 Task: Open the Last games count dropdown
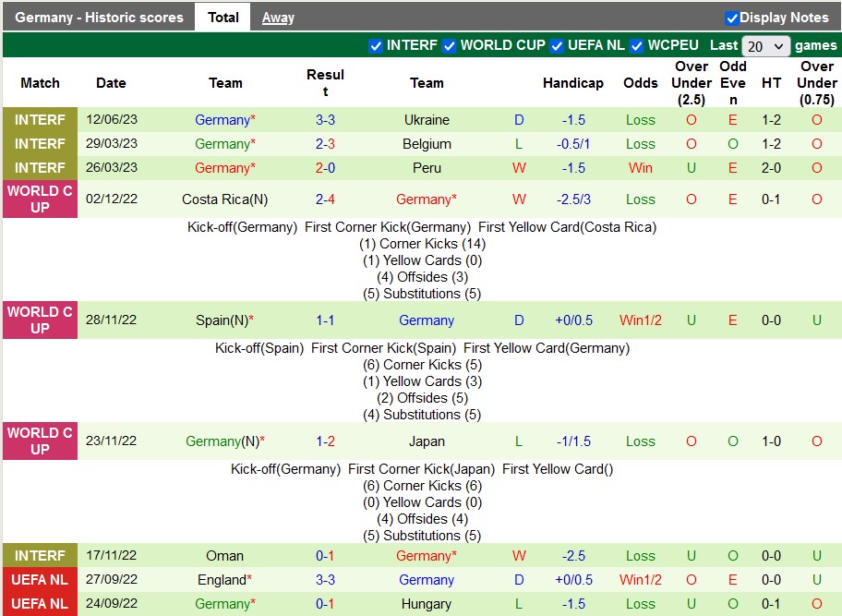(766, 46)
